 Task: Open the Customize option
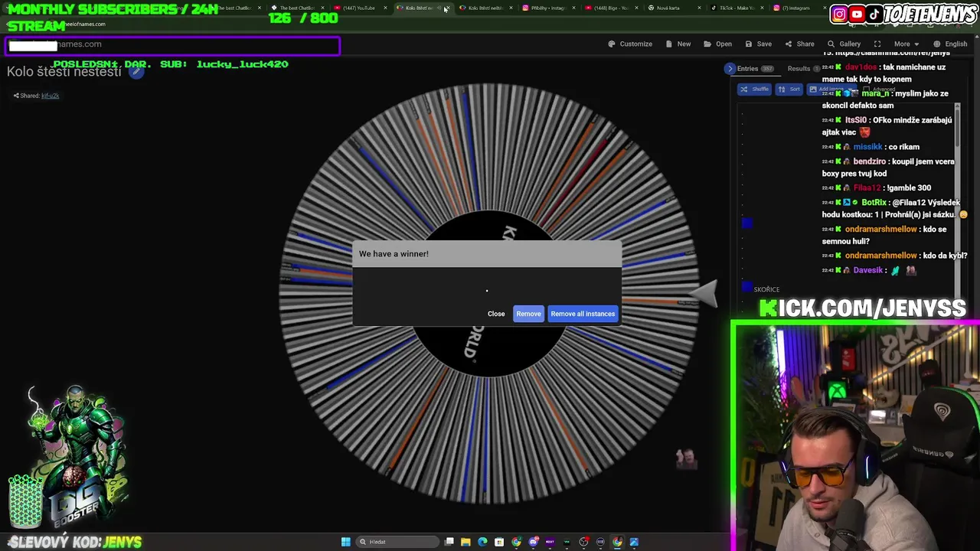point(630,44)
